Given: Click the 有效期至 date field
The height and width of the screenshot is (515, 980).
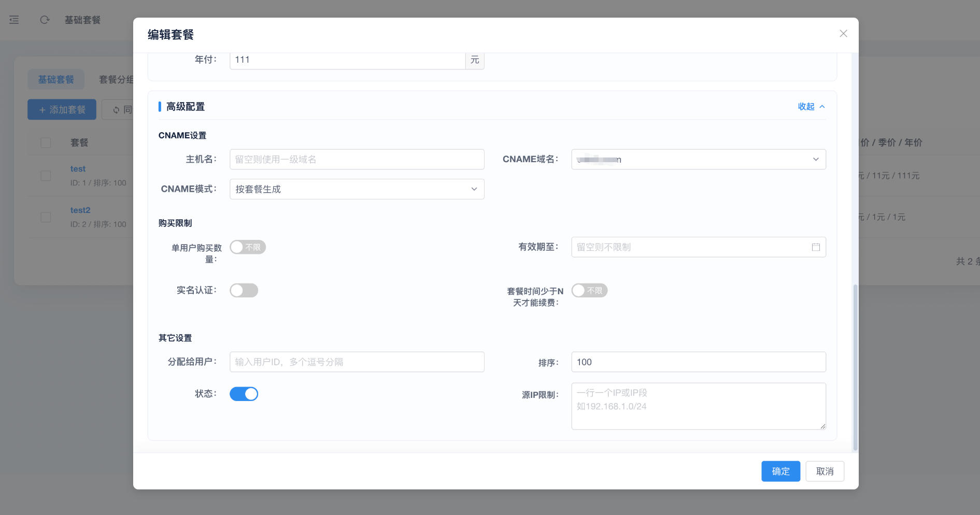Looking at the screenshot, I should (698, 247).
